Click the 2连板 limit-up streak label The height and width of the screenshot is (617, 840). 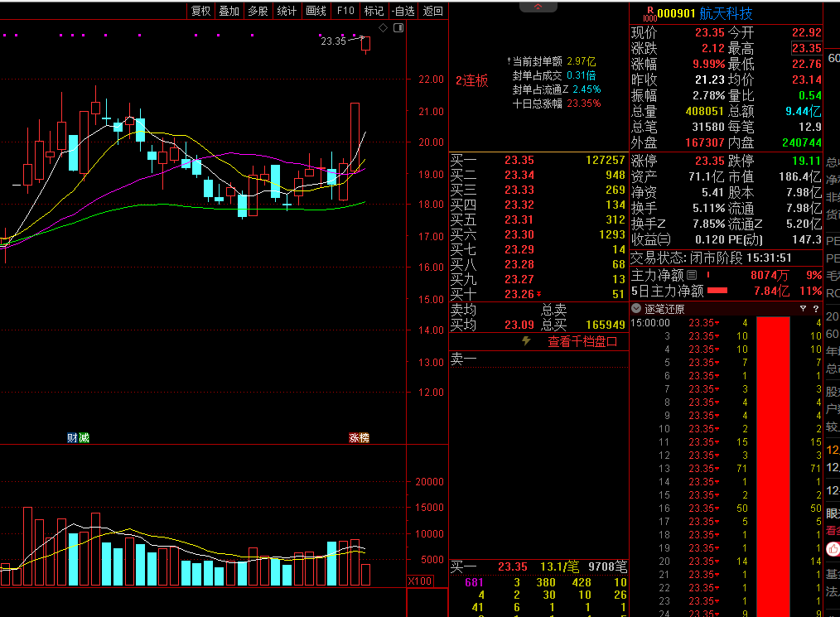pos(472,80)
